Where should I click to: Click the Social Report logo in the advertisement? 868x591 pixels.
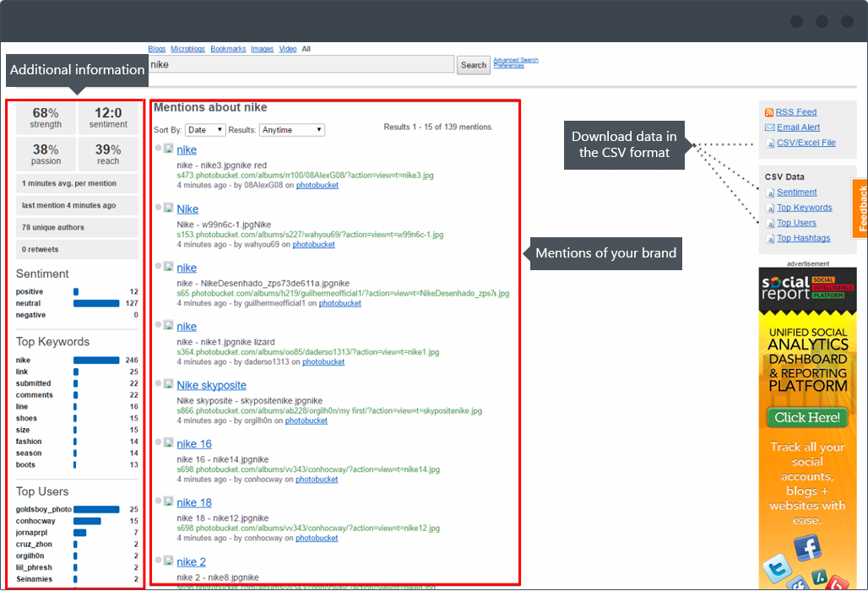(807, 288)
